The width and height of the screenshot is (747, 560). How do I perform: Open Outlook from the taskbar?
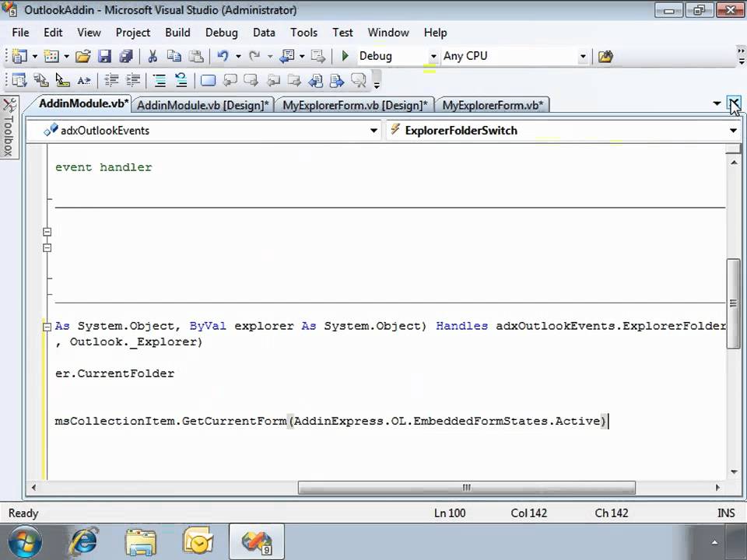pos(198,542)
